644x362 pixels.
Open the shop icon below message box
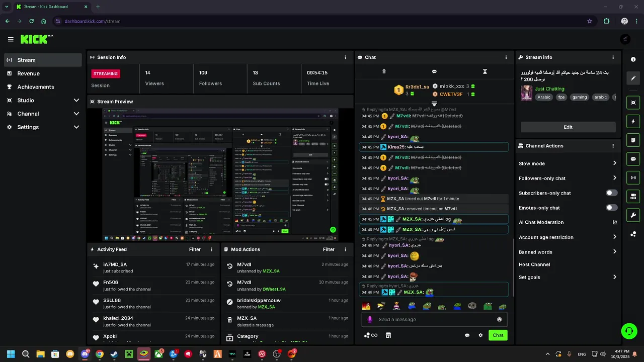tap(388, 335)
